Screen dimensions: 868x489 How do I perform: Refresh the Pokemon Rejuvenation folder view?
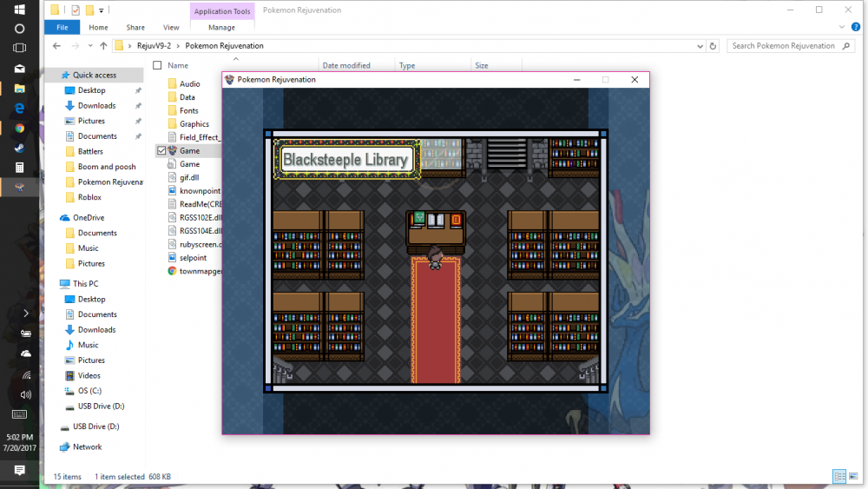(x=713, y=46)
